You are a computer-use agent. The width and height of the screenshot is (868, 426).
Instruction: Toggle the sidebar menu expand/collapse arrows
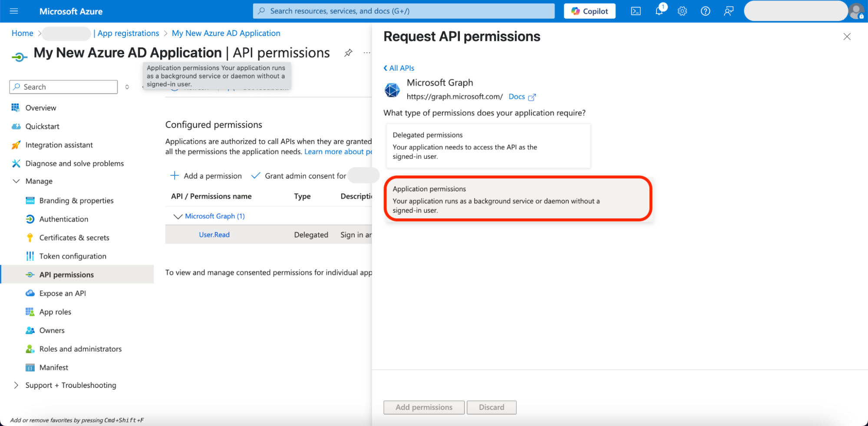point(127,87)
